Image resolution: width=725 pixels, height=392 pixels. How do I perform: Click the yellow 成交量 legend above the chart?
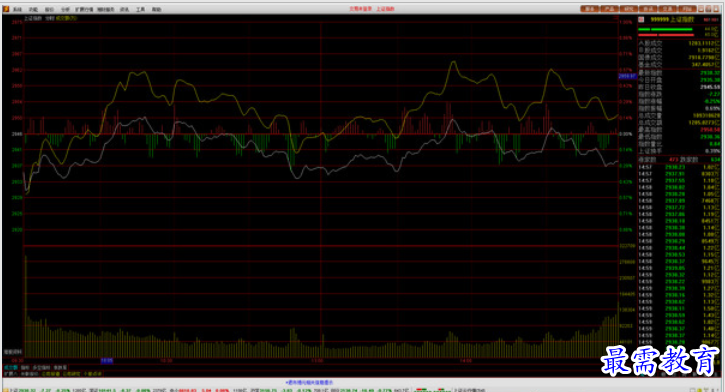[67, 18]
